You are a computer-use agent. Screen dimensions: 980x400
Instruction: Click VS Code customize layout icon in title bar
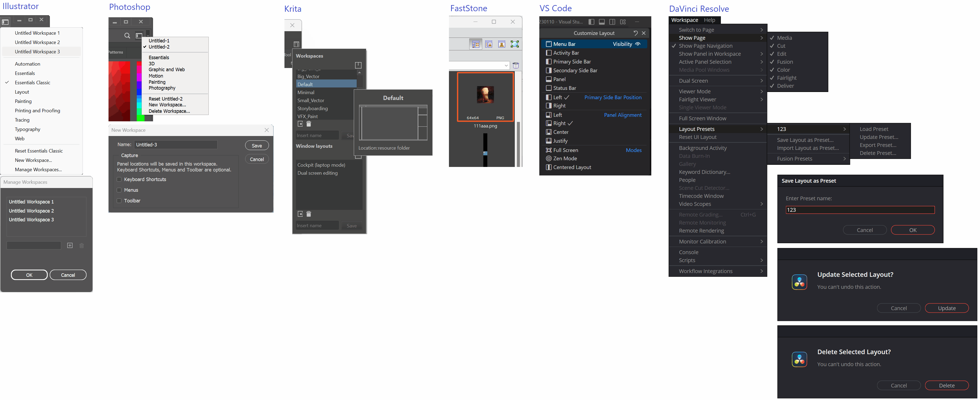point(623,22)
